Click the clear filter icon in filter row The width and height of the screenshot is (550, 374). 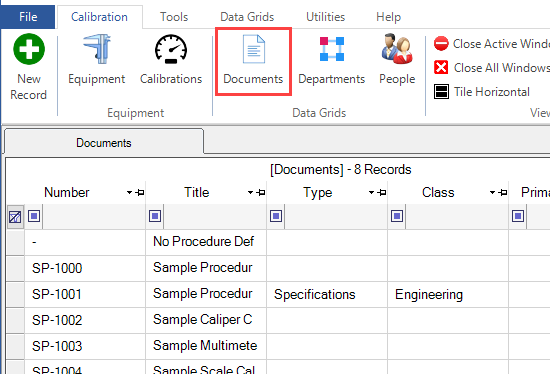(x=15, y=217)
